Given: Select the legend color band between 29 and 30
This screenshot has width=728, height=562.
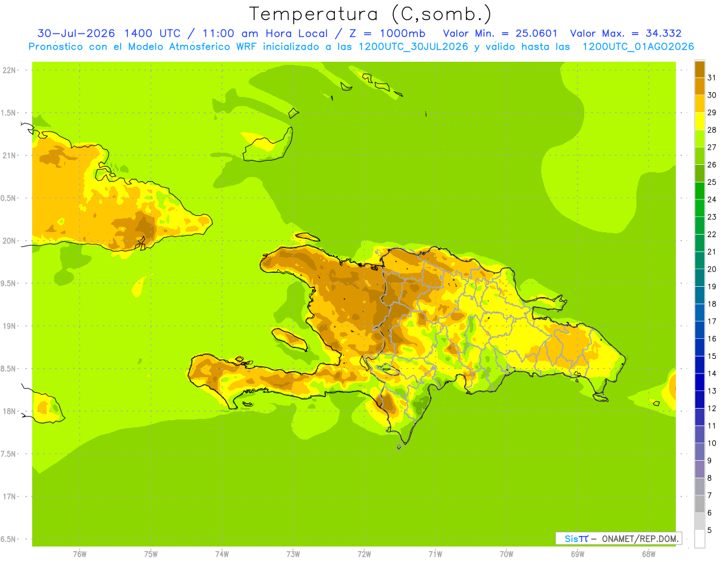Looking at the screenshot, I should click(x=699, y=104).
